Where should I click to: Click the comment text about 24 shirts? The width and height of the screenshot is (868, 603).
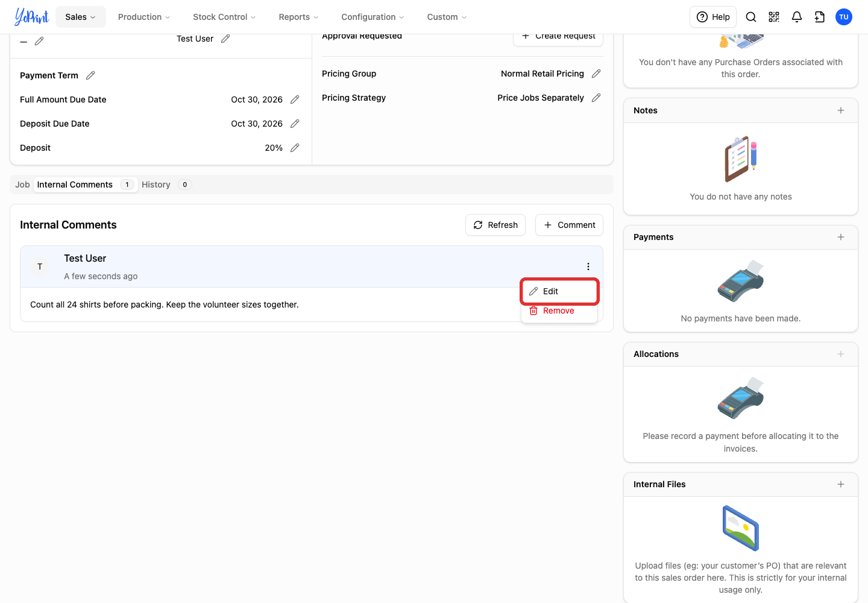point(165,305)
